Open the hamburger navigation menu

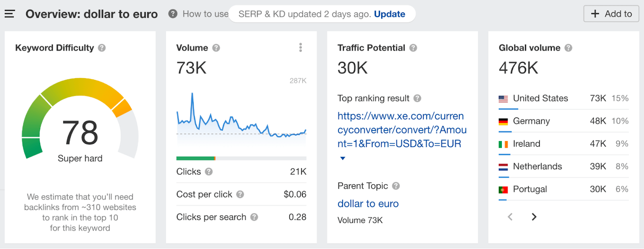[x=9, y=13]
